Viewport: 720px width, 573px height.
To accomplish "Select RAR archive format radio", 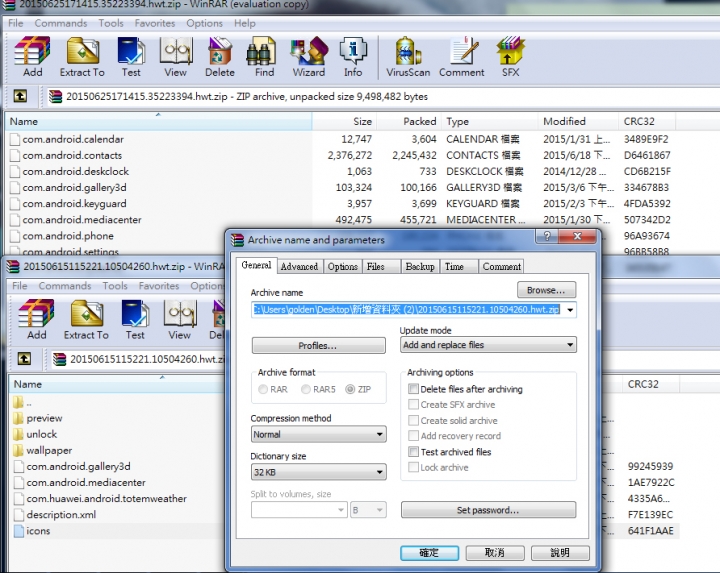I will pos(263,389).
